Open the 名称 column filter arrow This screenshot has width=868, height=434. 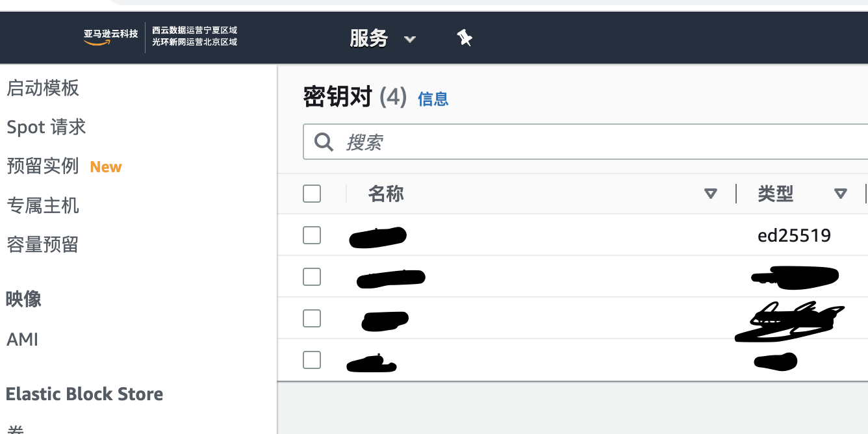[x=711, y=194]
